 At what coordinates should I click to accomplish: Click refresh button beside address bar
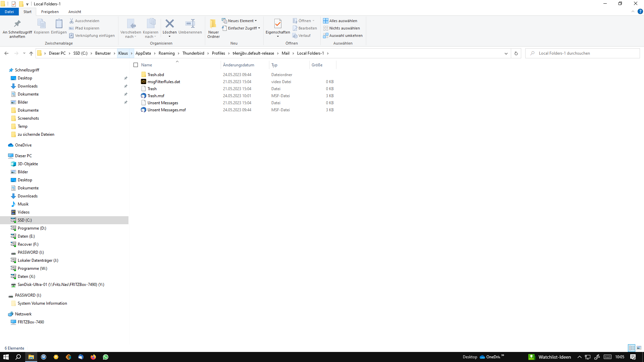coord(516,53)
